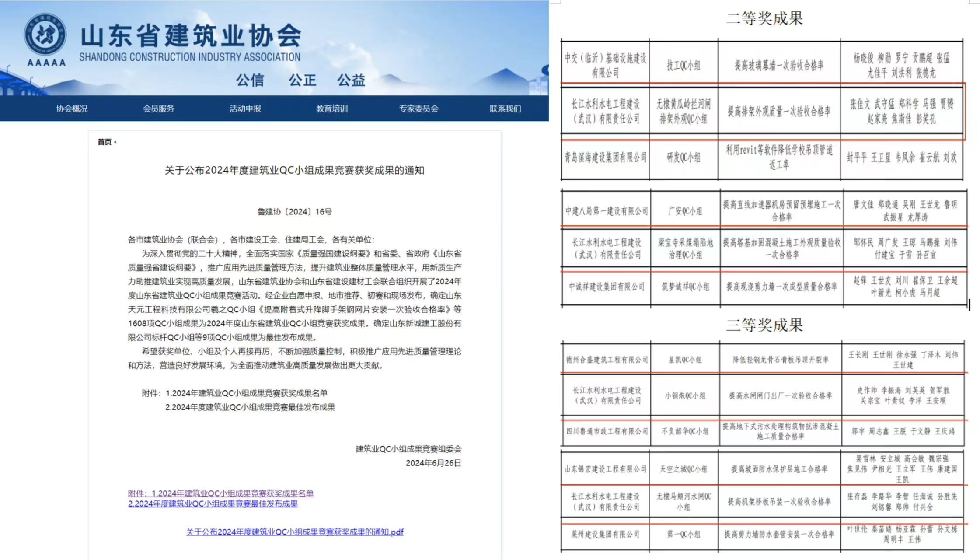The image size is (980, 560).
Task: Click the 鲁建协〔2024〕16号 document number
Action: 294,212
